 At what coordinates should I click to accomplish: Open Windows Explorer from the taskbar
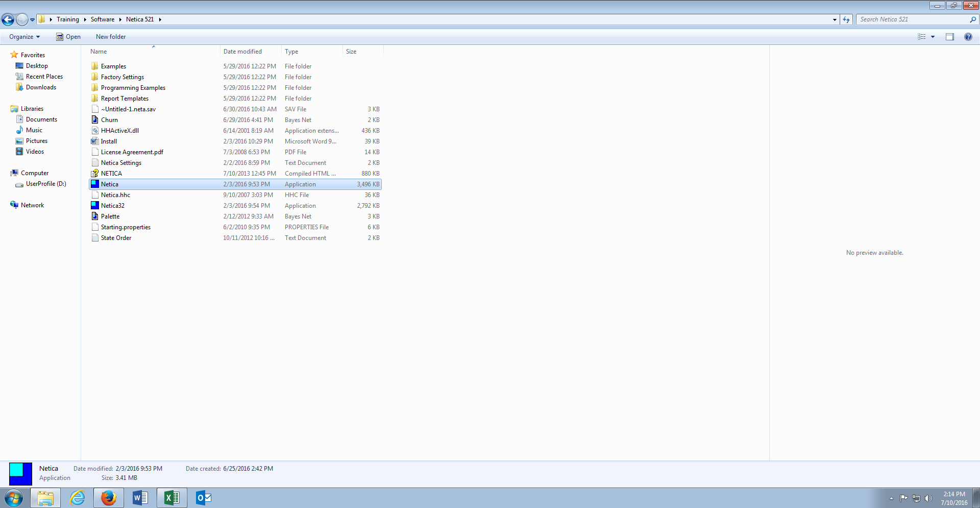click(x=45, y=498)
